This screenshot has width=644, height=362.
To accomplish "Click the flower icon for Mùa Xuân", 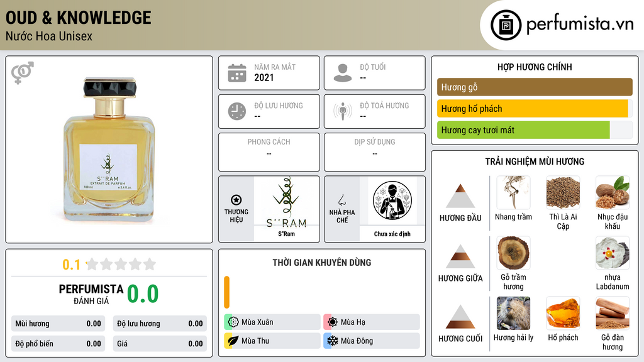I will pyautogui.click(x=233, y=322).
